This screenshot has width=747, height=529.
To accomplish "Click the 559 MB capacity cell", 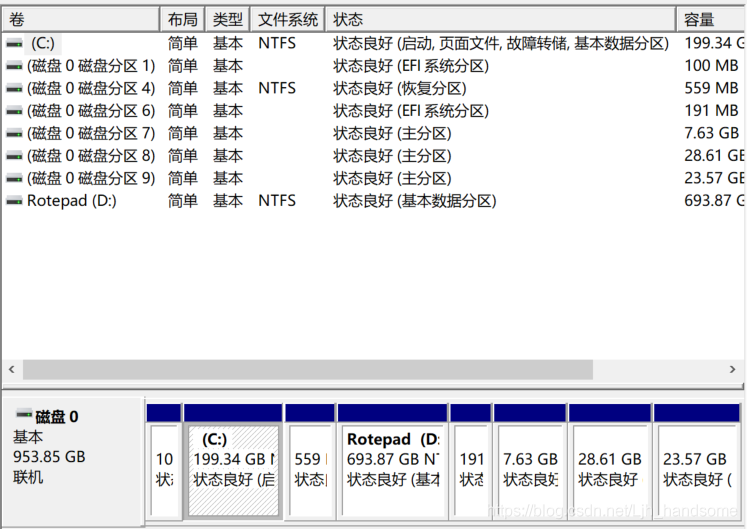I will click(711, 88).
